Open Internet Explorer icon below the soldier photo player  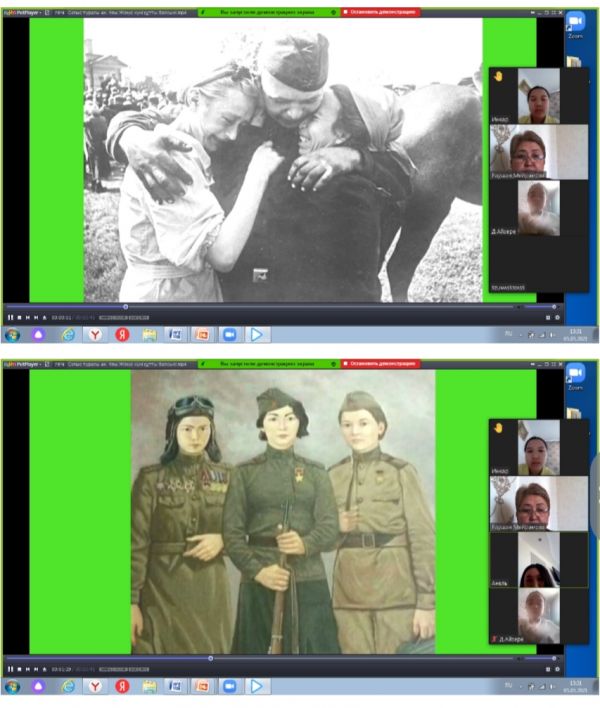[67, 335]
